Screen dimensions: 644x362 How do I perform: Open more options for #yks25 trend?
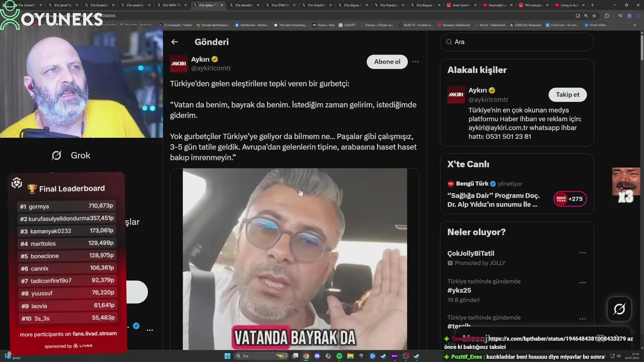point(582,283)
